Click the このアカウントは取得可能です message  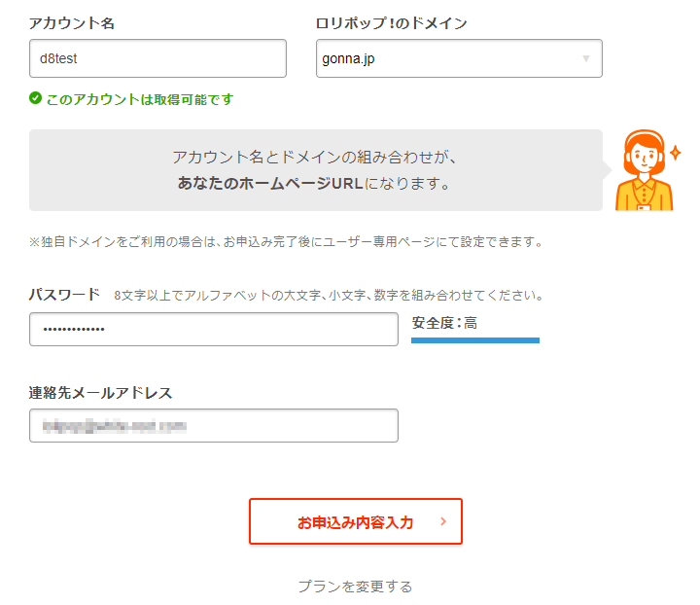click(139, 99)
